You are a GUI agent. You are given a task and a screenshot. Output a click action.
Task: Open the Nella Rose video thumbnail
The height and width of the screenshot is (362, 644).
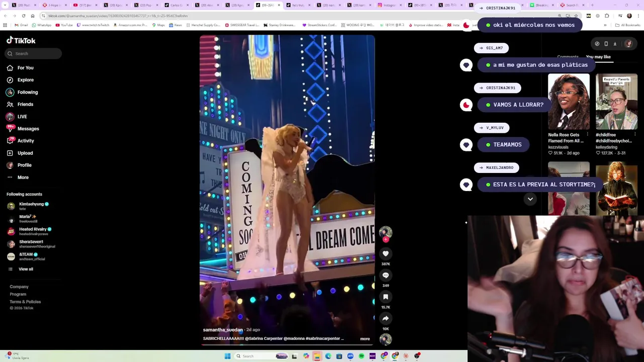tap(569, 102)
